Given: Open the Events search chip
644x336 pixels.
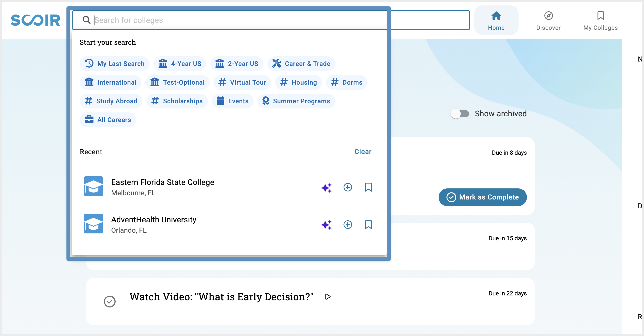Looking at the screenshot, I should (232, 101).
